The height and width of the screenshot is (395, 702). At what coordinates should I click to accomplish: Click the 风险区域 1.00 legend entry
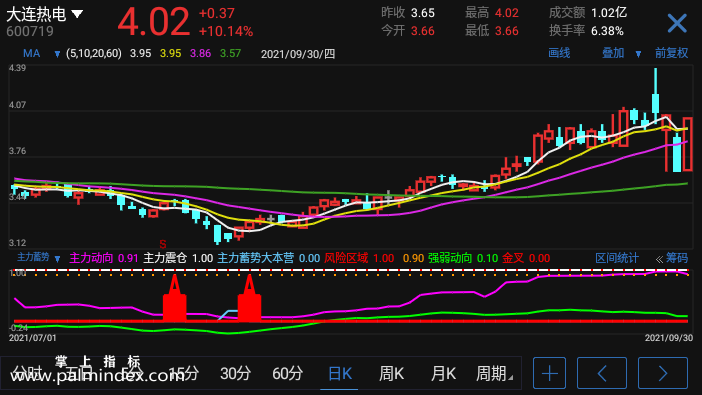coord(359,258)
